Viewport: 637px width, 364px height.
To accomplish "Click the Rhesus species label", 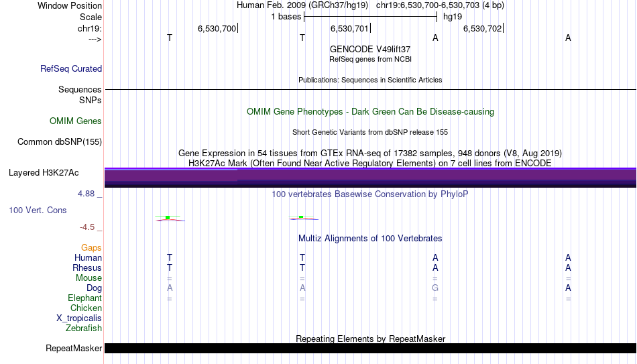I will (x=87, y=267).
